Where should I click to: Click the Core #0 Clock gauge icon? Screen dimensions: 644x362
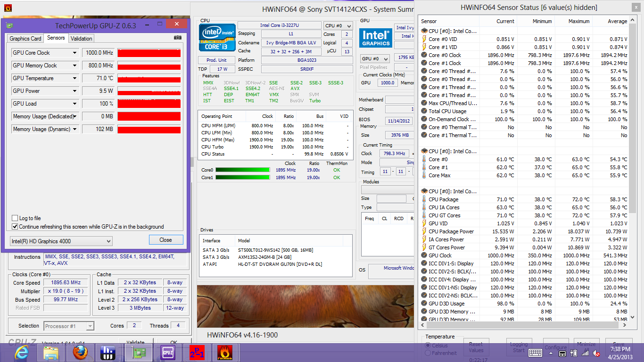(424, 55)
